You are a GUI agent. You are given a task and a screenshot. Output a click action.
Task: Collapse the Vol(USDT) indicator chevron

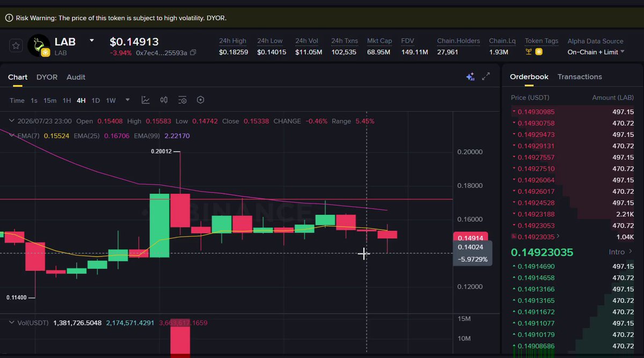(x=11, y=323)
